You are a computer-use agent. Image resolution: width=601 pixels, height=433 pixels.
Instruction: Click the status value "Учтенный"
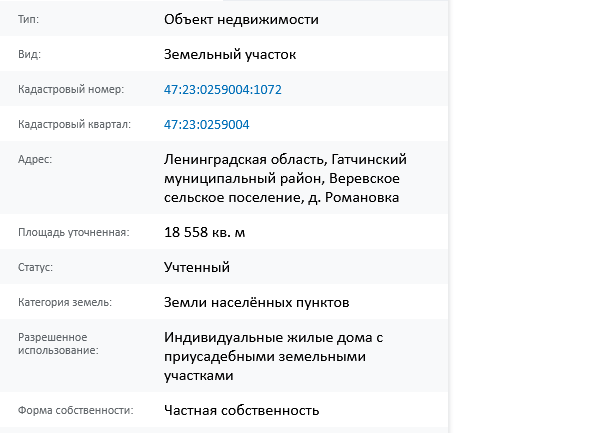(197, 267)
